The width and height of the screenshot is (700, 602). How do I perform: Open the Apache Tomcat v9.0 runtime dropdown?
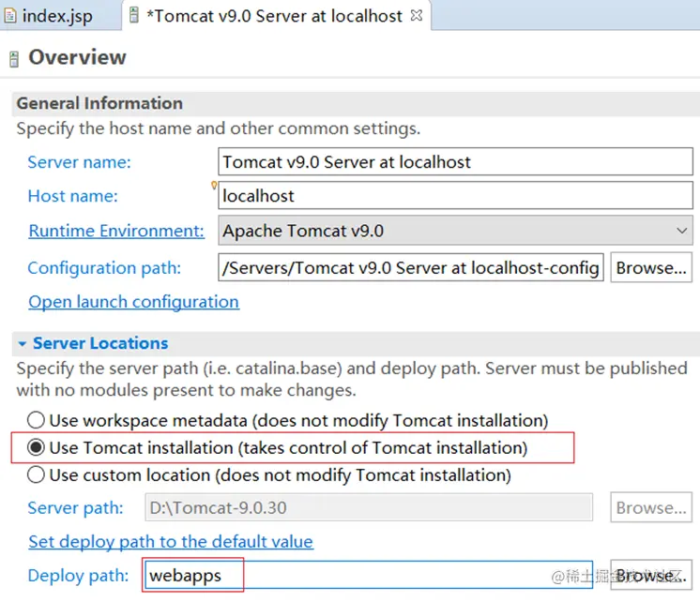(x=455, y=231)
